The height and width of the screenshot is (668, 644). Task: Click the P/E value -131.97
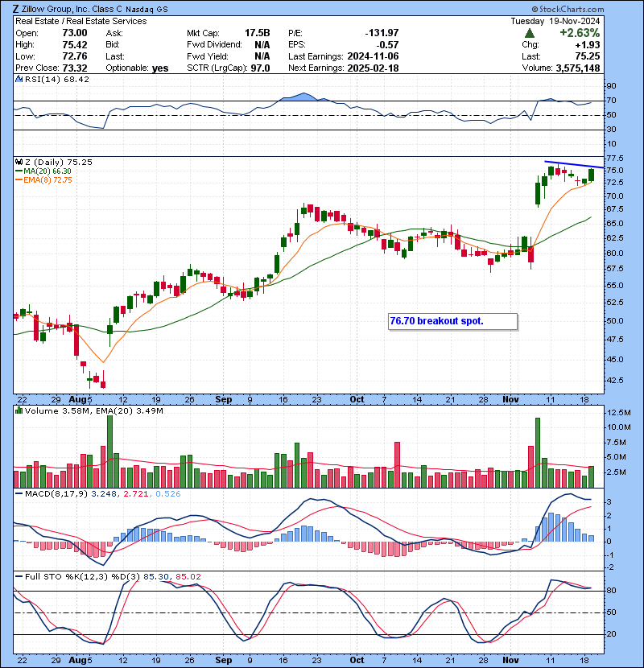pos(382,33)
